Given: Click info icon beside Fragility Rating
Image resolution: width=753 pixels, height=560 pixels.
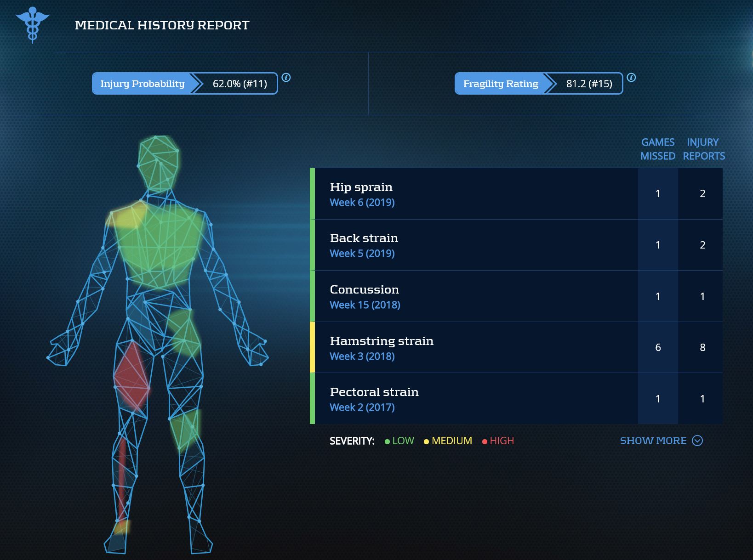Looking at the screenshot, I should pyautogui.click(x=631, y=78).
